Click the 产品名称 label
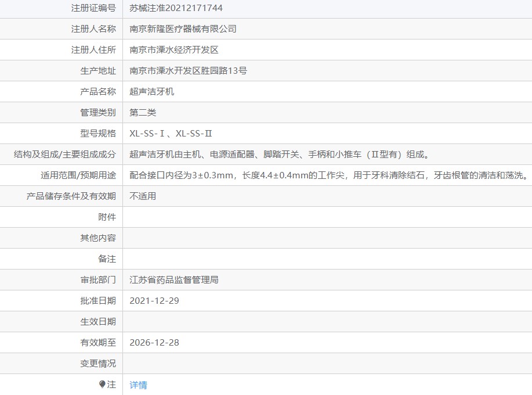The image size is (532, 395). (98, 92)
